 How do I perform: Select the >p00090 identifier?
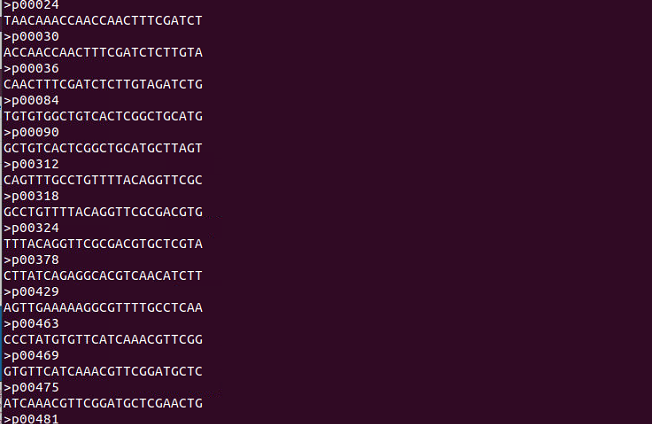click(x=31, y=132)
